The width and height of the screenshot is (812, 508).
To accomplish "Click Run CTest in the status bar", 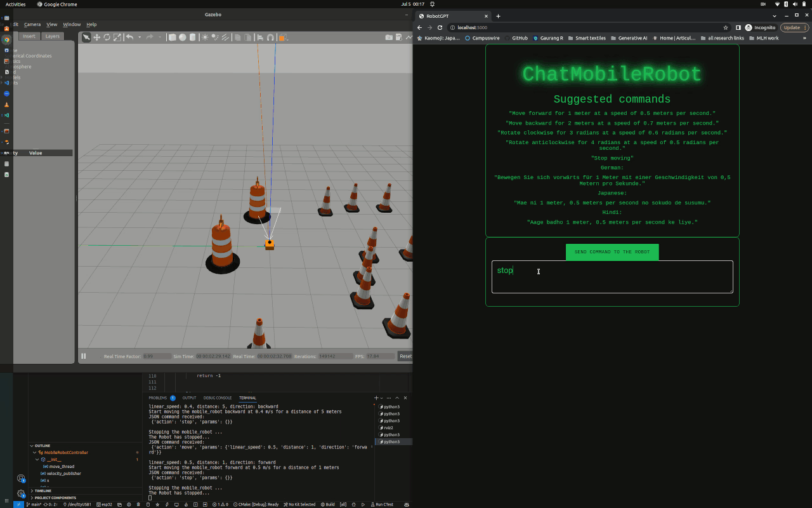I will point(382,504).
